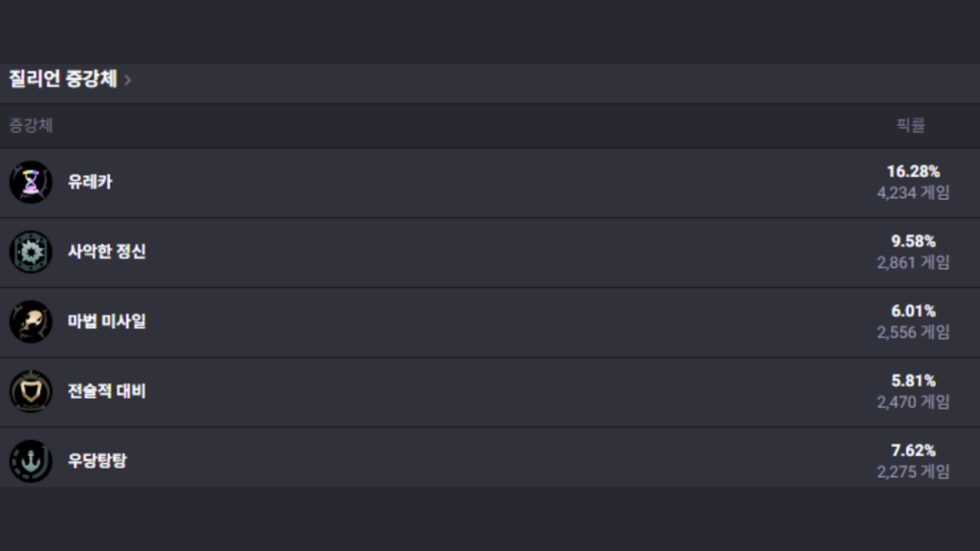Screen dimensions: 980x551
Task: Click the 16.28% pick rate value
Action: click(913, 172)
